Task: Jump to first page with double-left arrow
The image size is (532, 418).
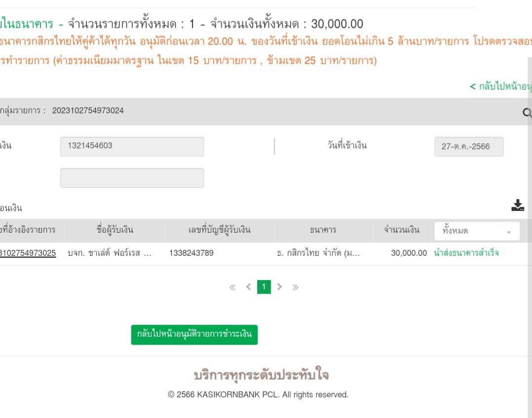Action: click(x=232, y=287)
